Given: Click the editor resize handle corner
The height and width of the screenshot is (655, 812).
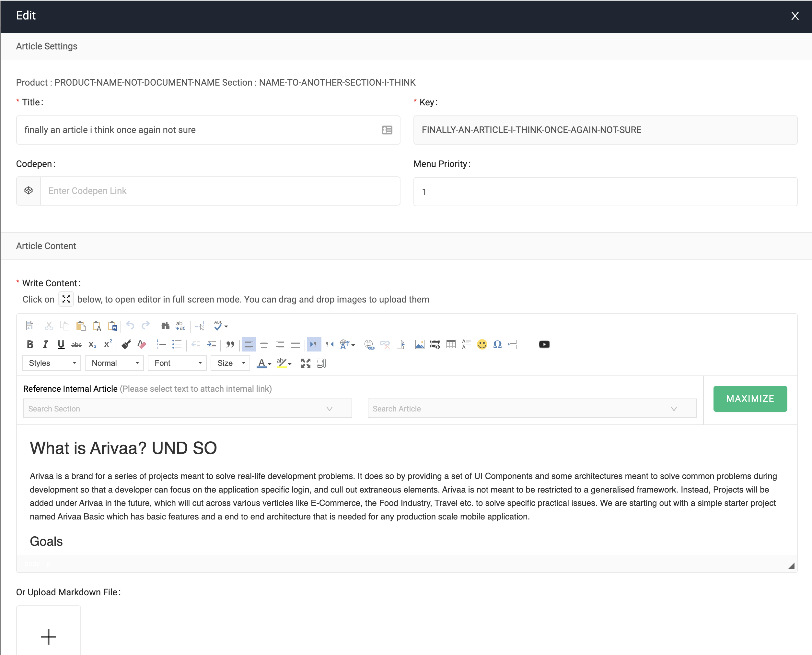Looking at the screenshot, I should point(791,566).
